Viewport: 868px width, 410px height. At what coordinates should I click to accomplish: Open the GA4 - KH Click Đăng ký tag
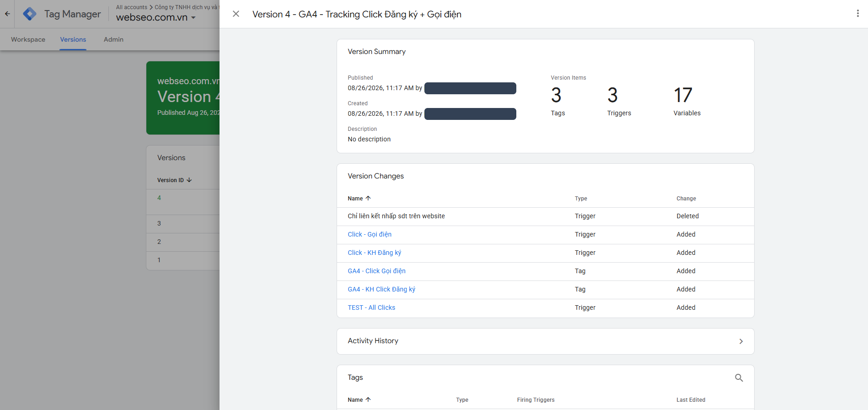(x=381, y=289)
